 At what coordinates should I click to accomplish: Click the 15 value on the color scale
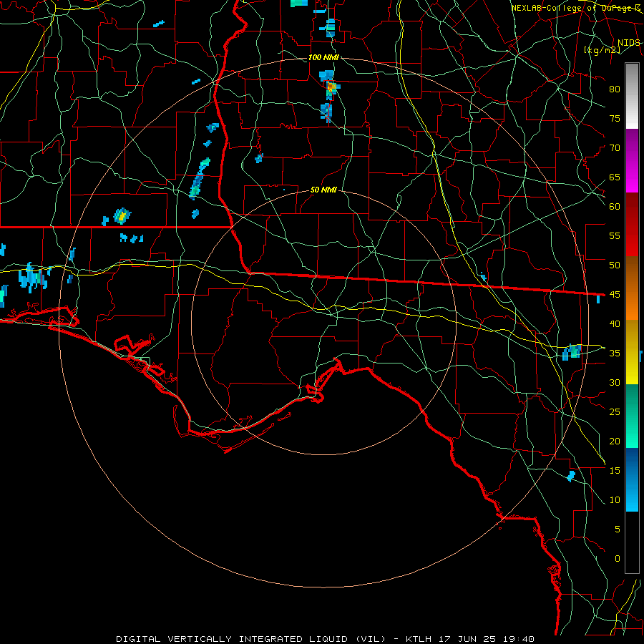(615, 471)
